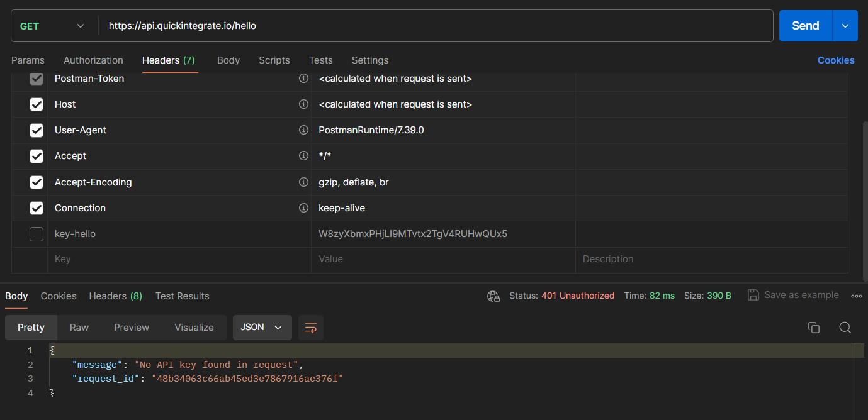868x420 pixels.
Task: Open the Authorization tab
Action: tap(93, 60)
